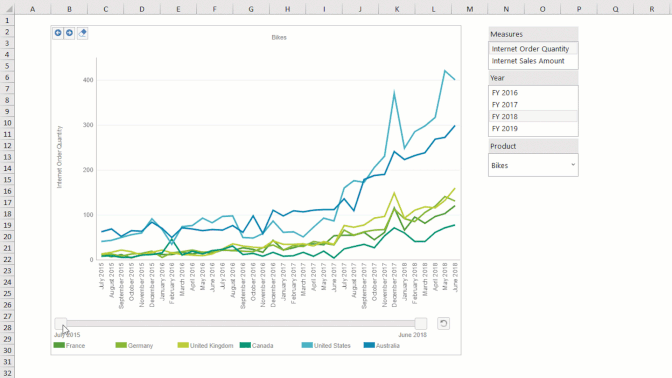
Task: Click the July 2015 x-axis label
Action: (102, 275)
